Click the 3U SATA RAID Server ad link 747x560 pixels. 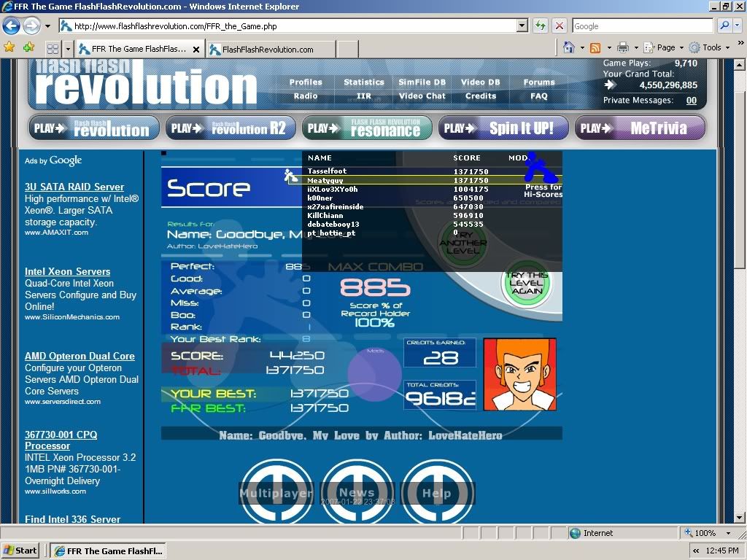(x=74, y=187)
